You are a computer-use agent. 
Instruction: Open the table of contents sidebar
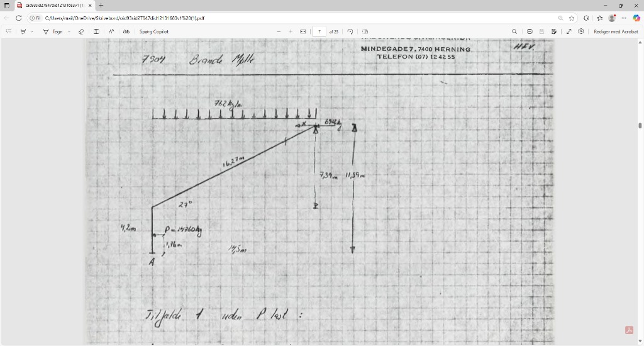(9, 31)
